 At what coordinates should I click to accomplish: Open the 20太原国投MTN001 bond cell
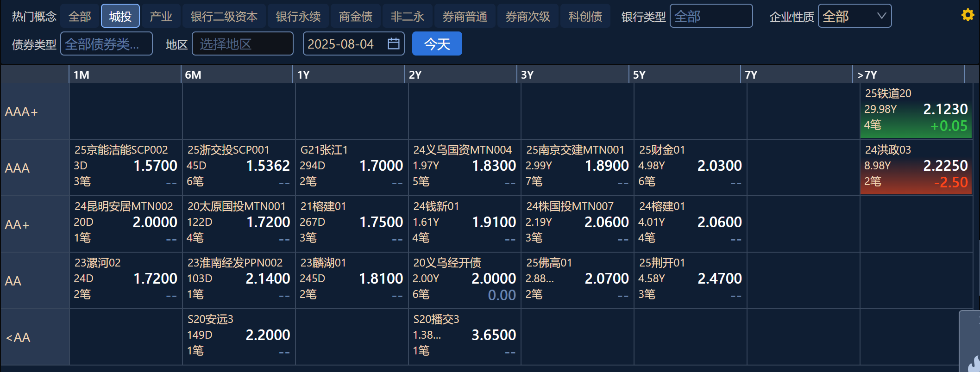(x=239, y=224)
